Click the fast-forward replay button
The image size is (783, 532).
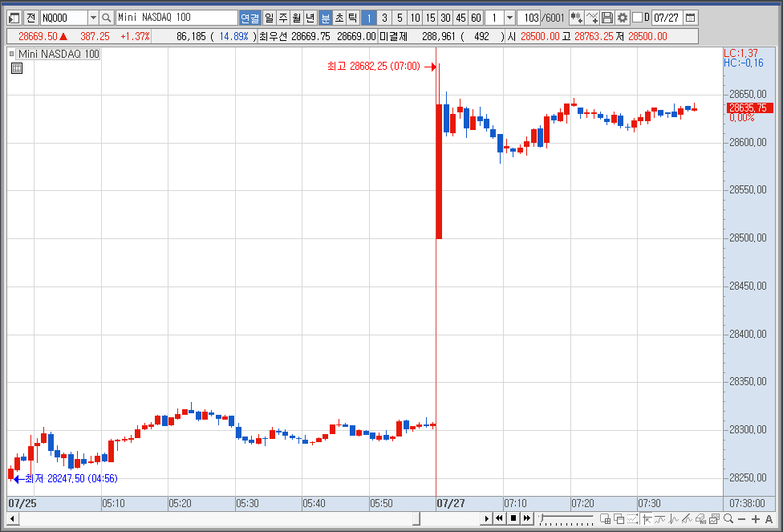tap(526, 518)
